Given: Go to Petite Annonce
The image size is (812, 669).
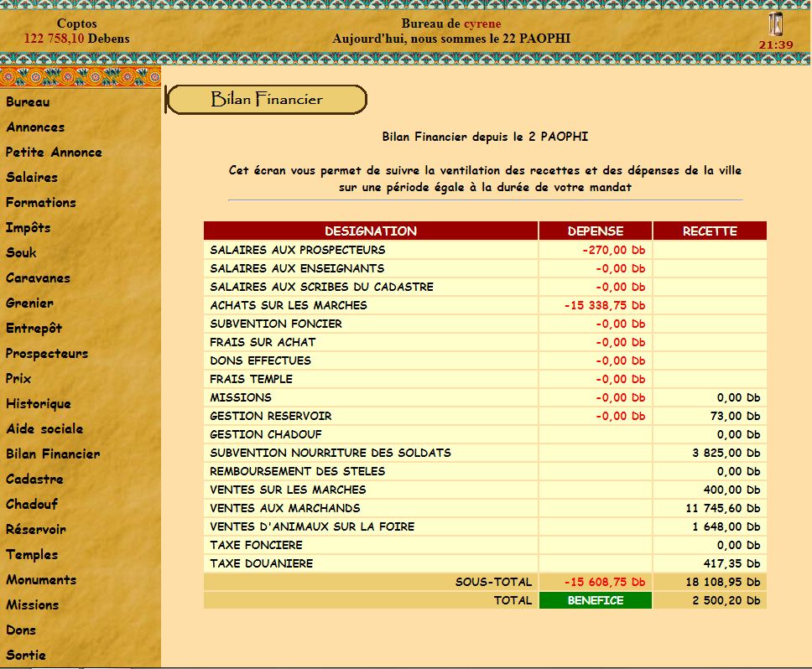Looking at the screenshot, I should click(54, 152).
